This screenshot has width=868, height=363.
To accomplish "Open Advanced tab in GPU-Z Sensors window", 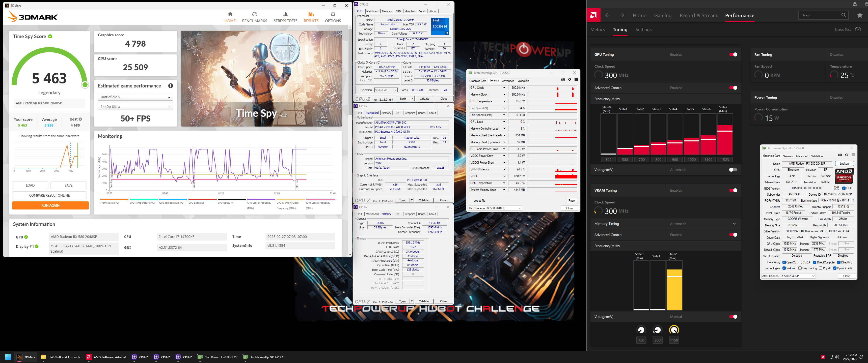I will pyautogui.click(x=508, y=81).
